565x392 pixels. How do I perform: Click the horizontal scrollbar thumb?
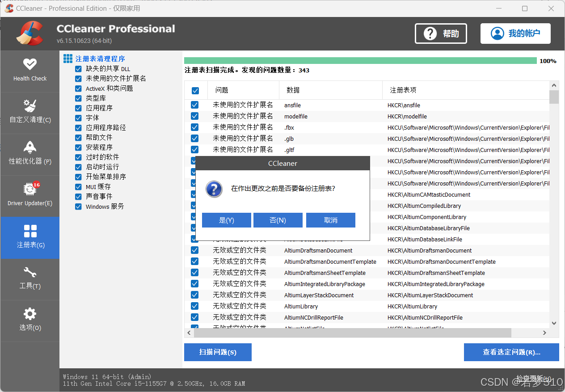pyautogui.click(x=353, y=333)
